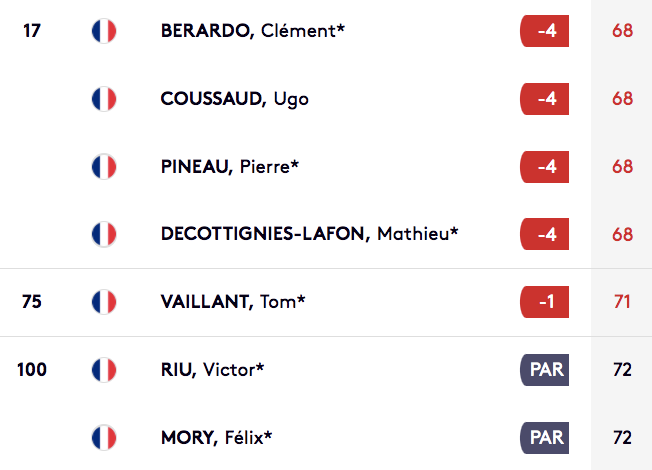Select player PINEAU, Pierre
Viewport: 652px width, 470px height.
coord(230,167)
